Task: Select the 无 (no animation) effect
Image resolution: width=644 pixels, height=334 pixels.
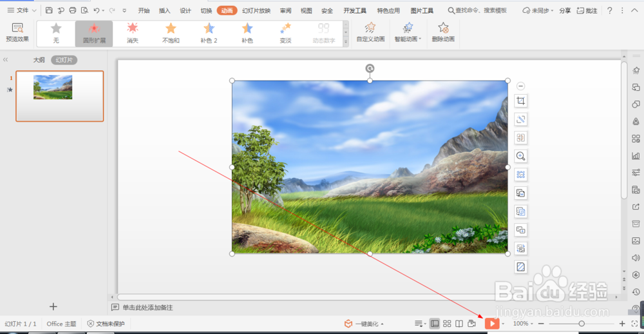Action: (x=56, y=34)
